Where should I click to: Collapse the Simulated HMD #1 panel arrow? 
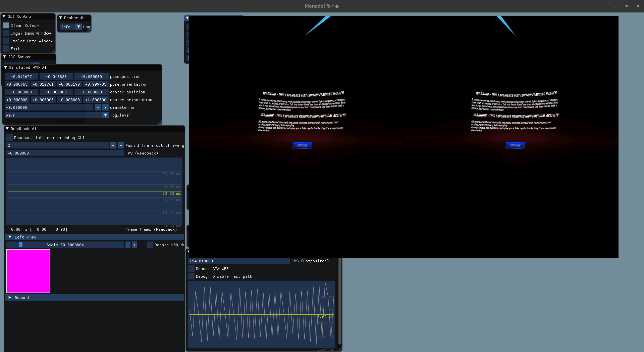6,68
